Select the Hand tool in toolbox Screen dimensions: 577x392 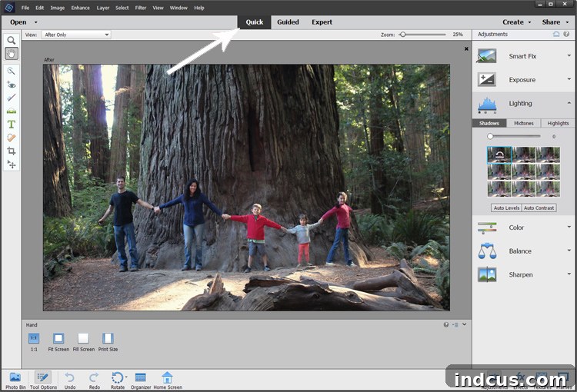[12, 54]
